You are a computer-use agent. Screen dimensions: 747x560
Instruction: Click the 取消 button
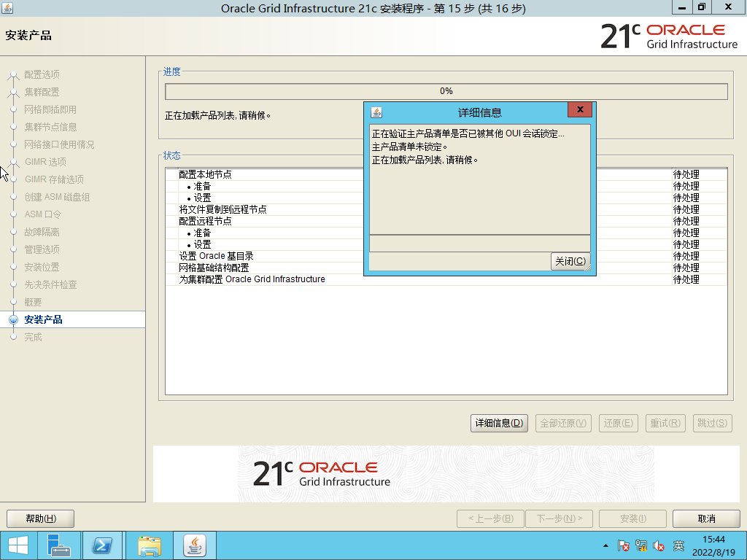point(706,518)
